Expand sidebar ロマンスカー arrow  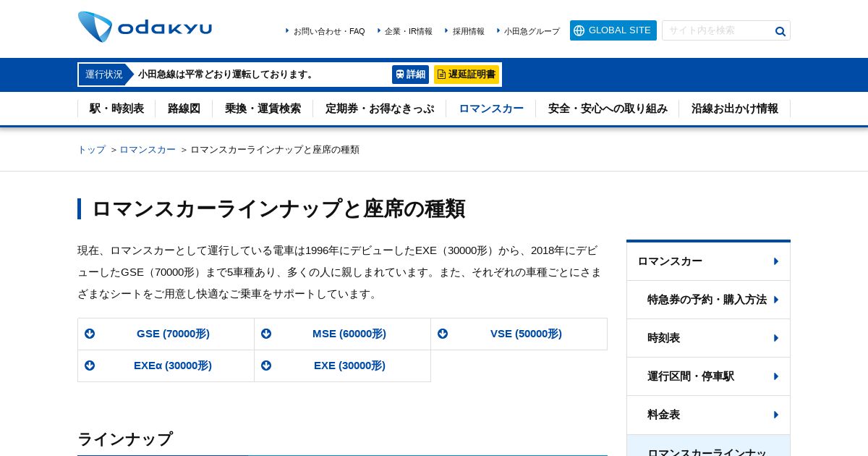(x=776, y=261)
